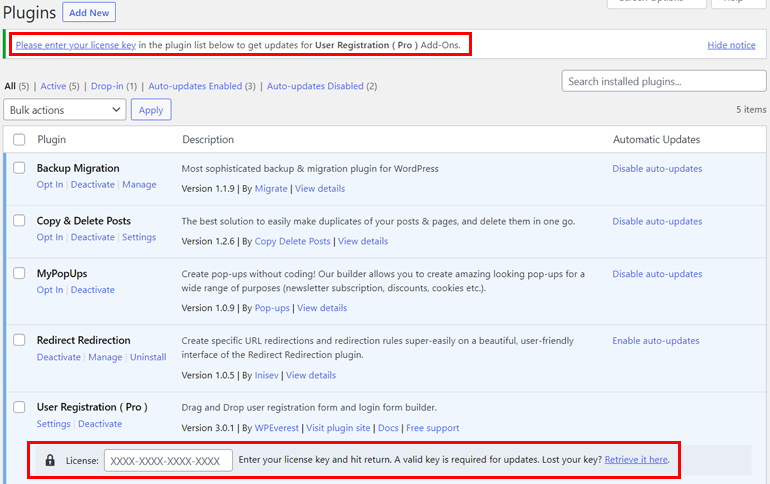The image size is (770, 484).
Task: Tick the select-all plugins checkbox in header
Action: point(19,140)
